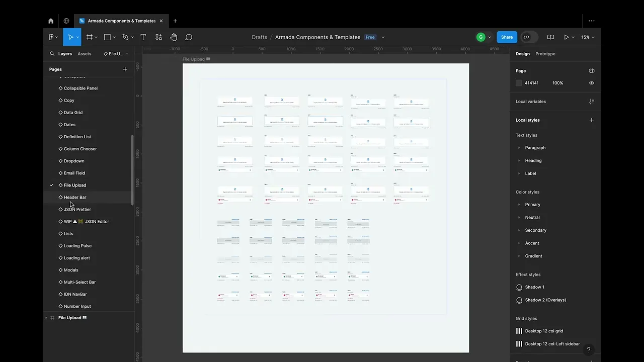
Task: Open the Figma main menu icon
Action: 52,37
